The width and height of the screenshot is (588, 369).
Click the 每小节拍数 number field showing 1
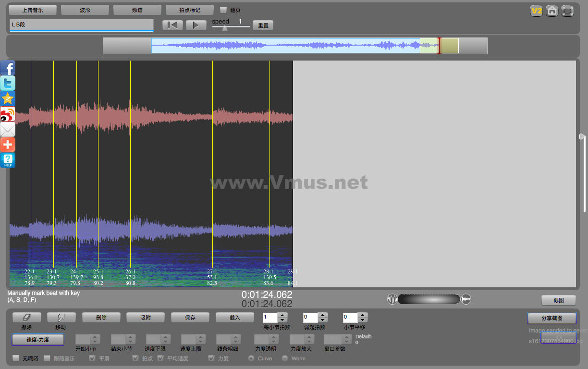[x=270, y=318]
